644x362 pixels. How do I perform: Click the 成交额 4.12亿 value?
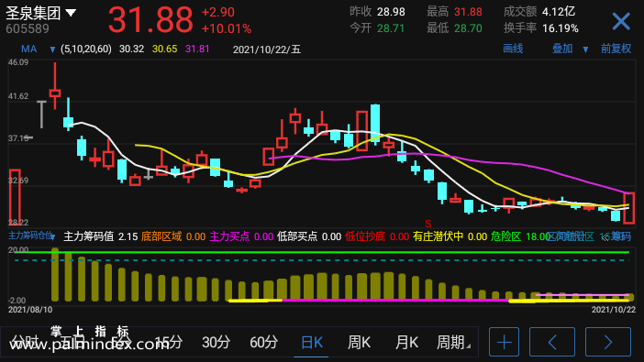pos(559,12)
